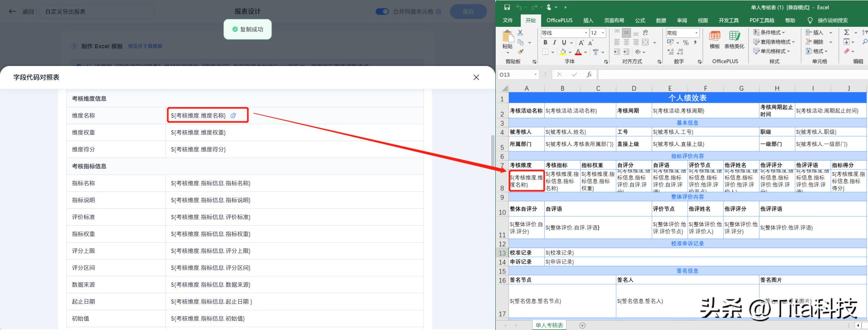Screen dimensions: 868x330
Task: Click the fill color yellow paint bucket
Action: pos(563,52)
